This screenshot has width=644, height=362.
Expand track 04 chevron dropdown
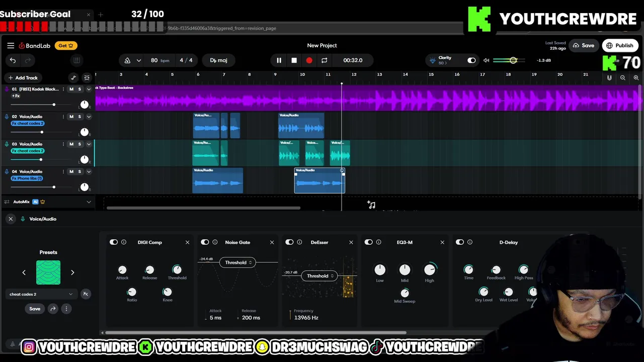[x=89, y=171]
